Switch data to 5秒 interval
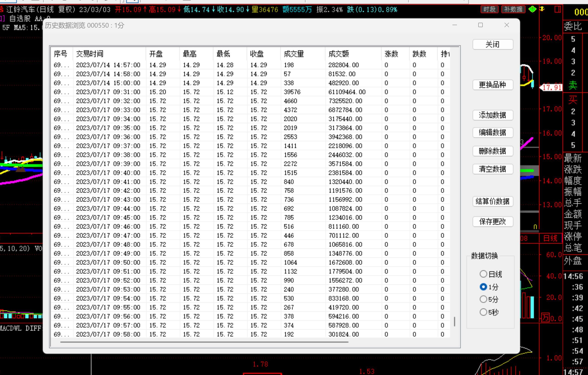This screenshot has height=375, width=588. tap(483, 312)
